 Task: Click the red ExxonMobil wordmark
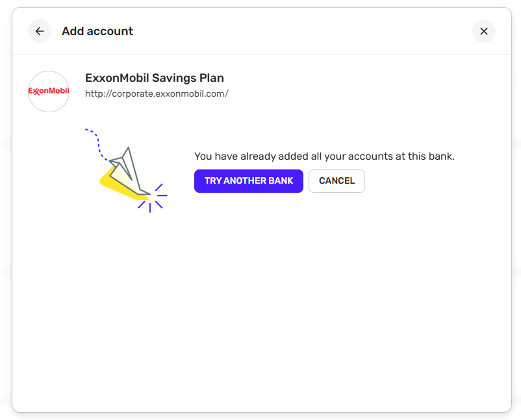tap(49, 91)
